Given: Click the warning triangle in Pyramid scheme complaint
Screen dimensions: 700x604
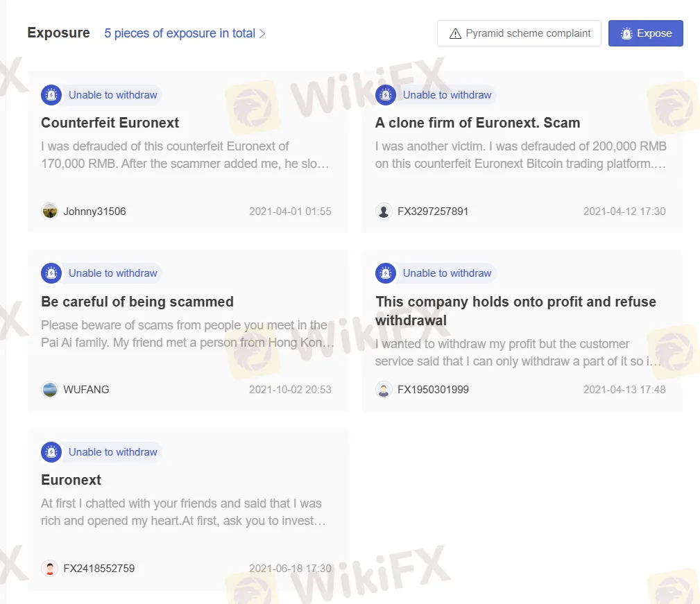Looking at the screenshot, I should click(x=455, y=33).
